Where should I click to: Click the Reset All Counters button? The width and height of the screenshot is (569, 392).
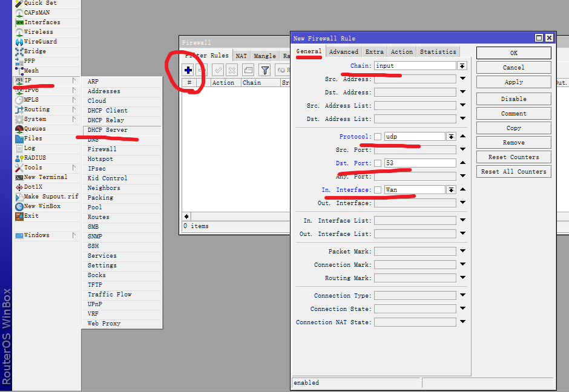click(x=513, y=172)
